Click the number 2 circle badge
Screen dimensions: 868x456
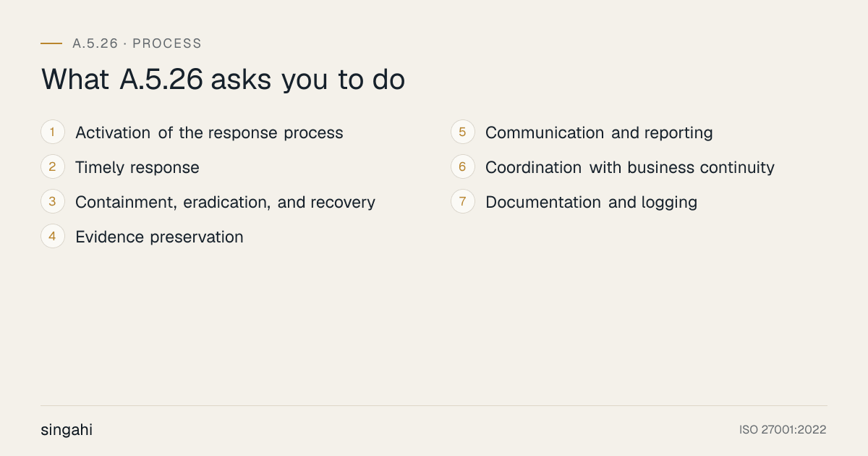53,167
